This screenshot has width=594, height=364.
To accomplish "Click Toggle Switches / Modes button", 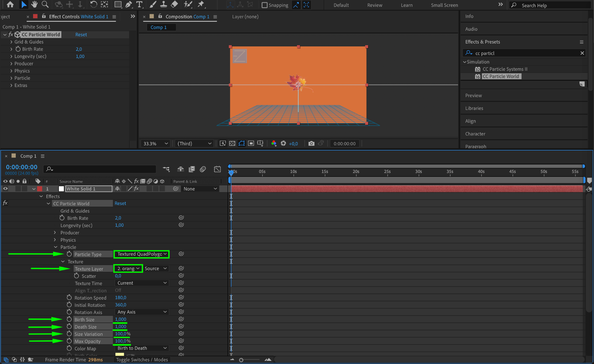I will tap(142, 360).
